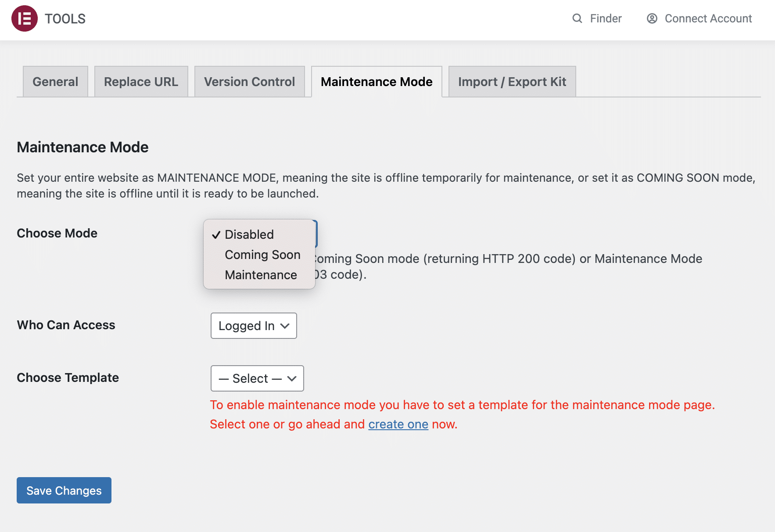Select Maintenance from the mode list

pos(261,275)
